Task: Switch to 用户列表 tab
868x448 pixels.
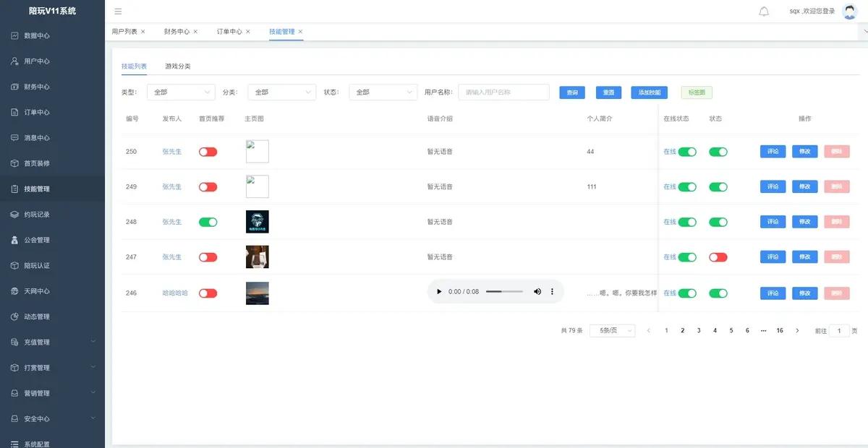Action: 124,32
